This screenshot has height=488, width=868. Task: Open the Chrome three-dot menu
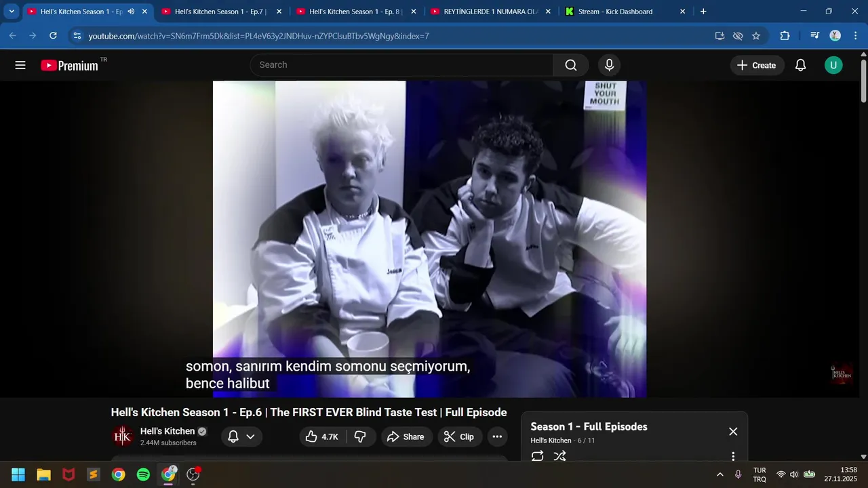[854, 36]
